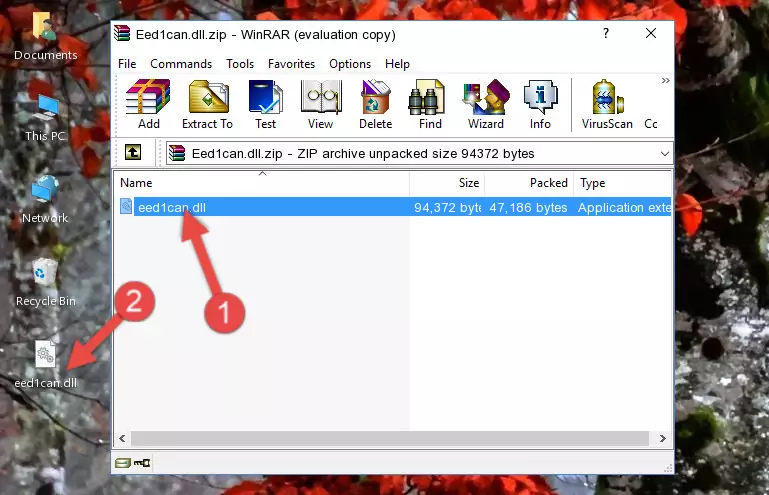Image resolution: width=769 pixels, height=495 pixels.
Task: Select the Documents desktop icon
Action: 45,37
